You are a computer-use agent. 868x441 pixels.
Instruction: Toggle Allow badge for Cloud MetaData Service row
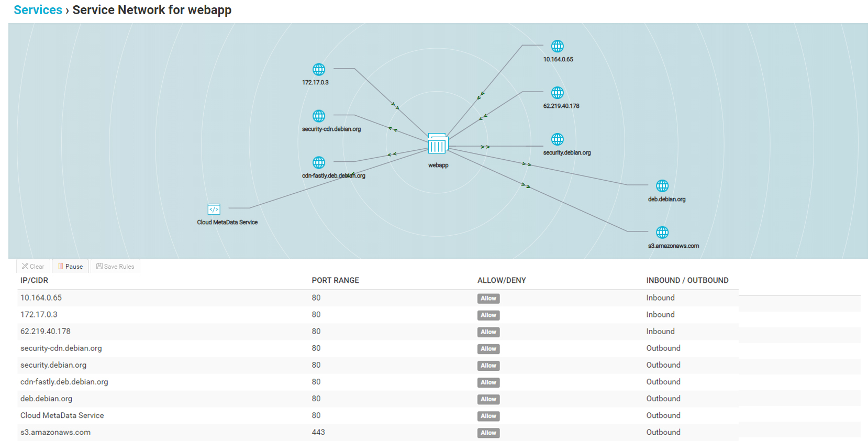(x=488, y=416)
